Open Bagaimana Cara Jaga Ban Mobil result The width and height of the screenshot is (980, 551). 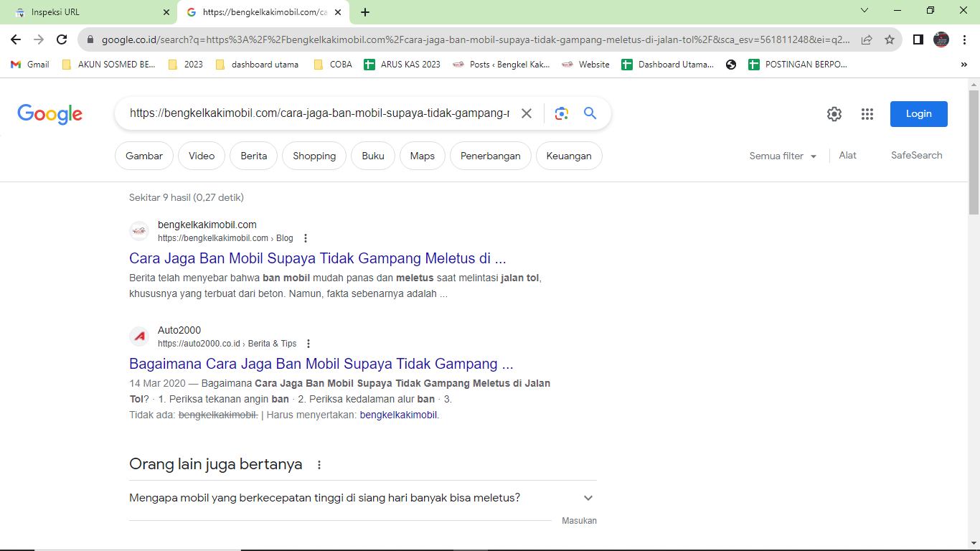321,364
